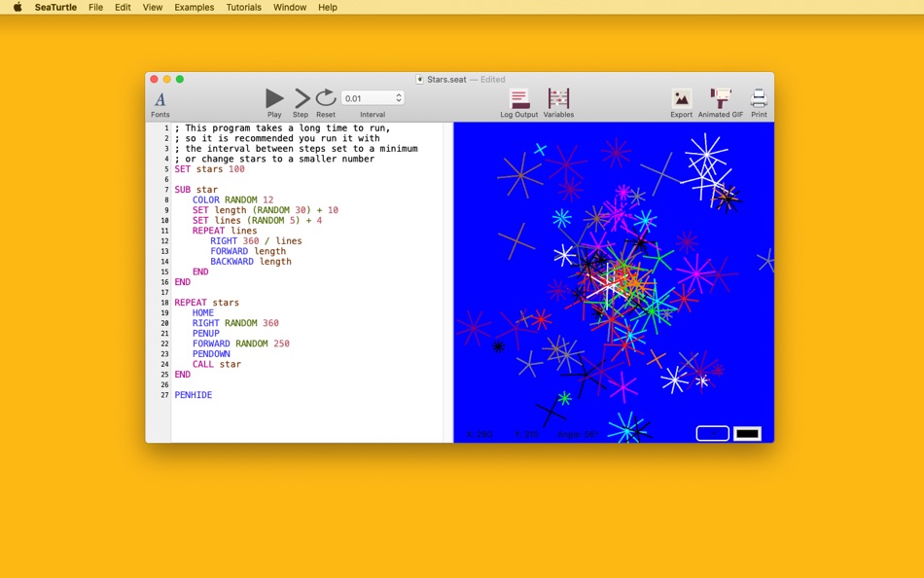Open the Fonts panel
This screenshot has width=924, height=578.
click(160, 103)
